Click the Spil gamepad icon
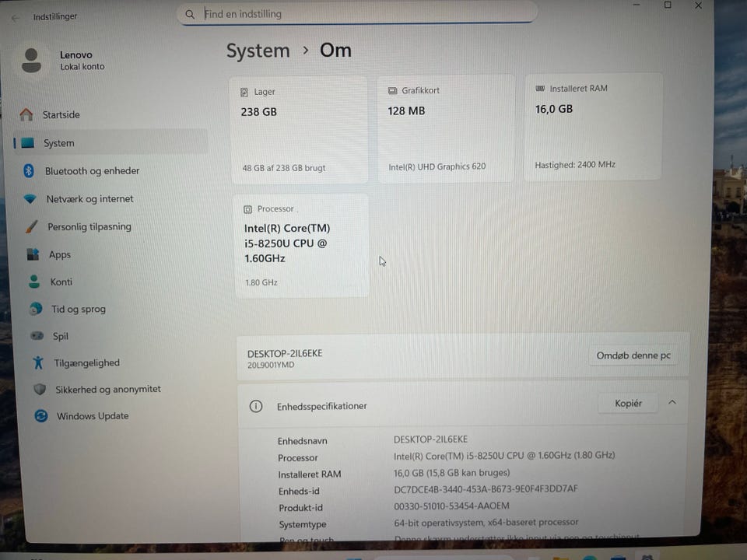 click(37, 336)
